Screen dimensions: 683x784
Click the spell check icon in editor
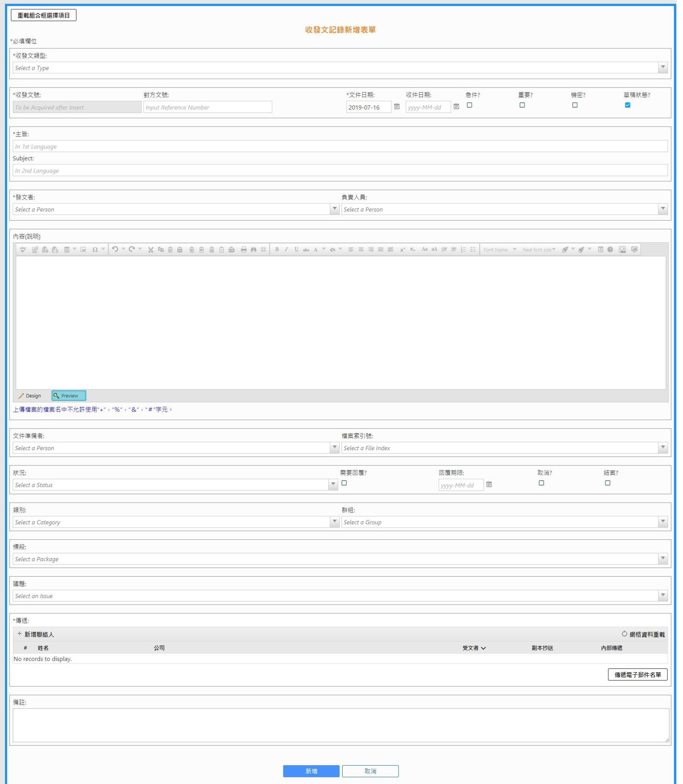click(23, 250)
